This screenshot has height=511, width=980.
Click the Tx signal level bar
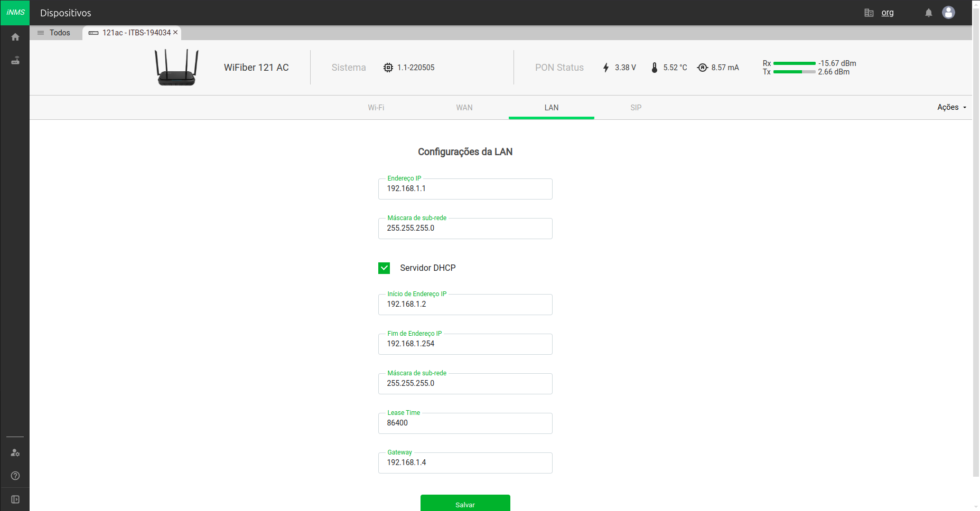pos(794,72)
